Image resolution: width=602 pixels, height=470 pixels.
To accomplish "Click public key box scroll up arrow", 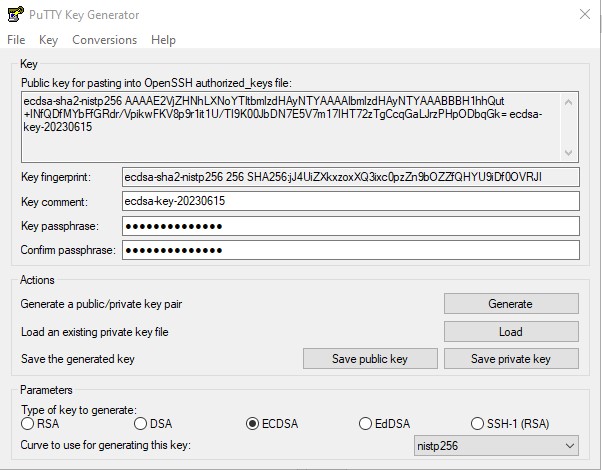I will [569, 102].
